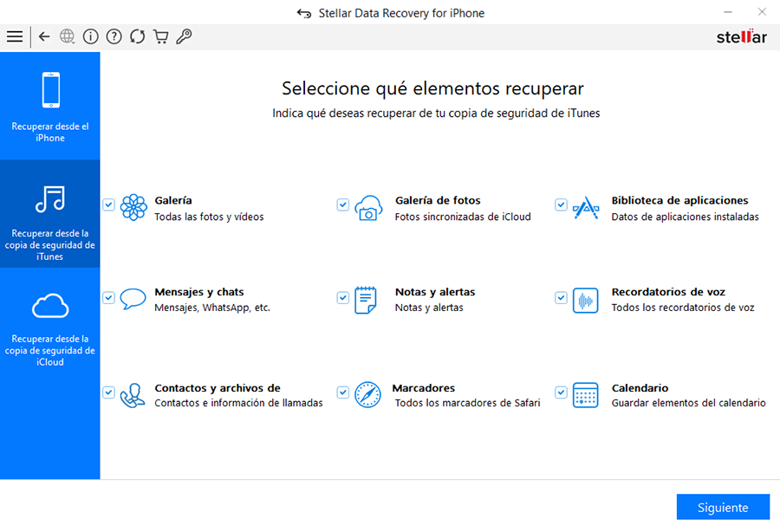Viewport: 780px width, 532px height.
Task: Click the Marcadores label
Action: tap(423, 388)
